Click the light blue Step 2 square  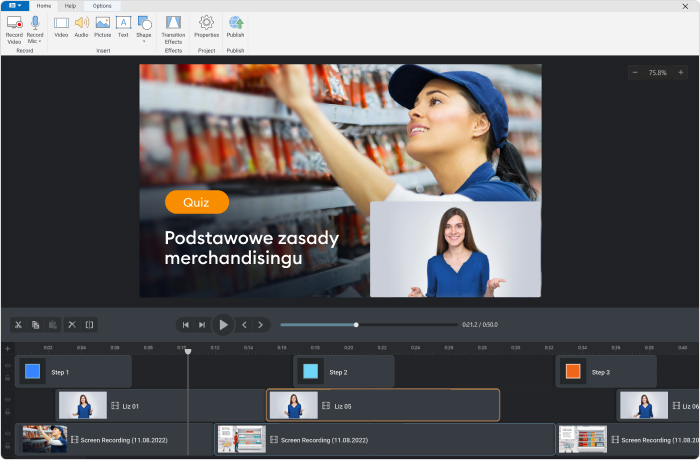tap(310, 372)
